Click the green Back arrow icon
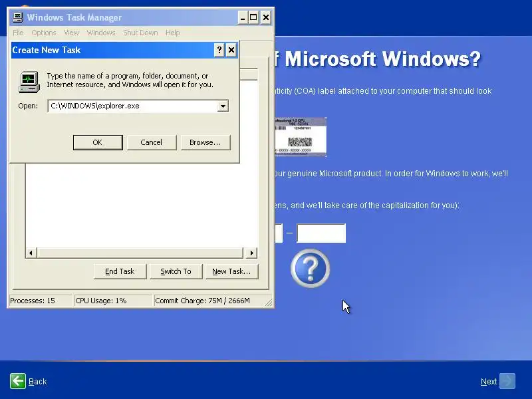Screen dimensions: 532x399 pos(18,381)
